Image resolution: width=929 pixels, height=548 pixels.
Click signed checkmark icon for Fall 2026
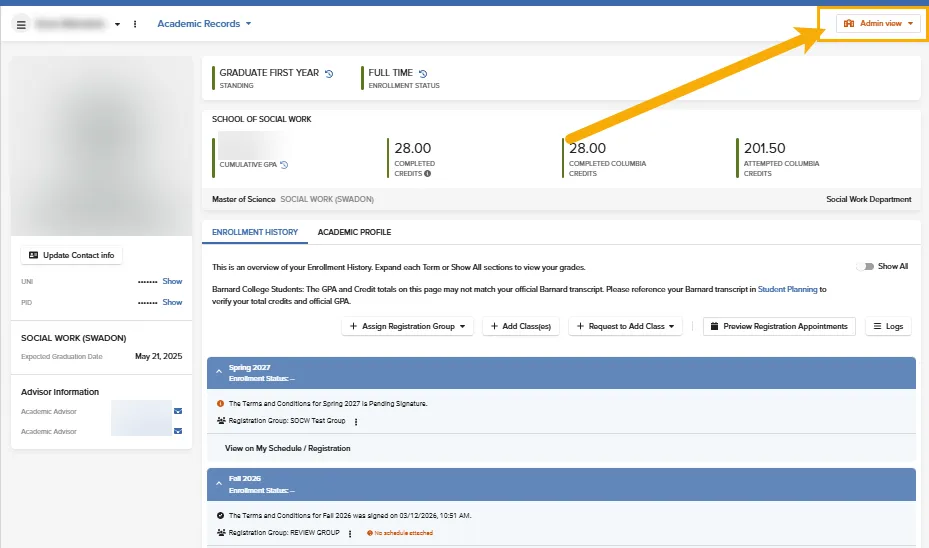(220, 515)
